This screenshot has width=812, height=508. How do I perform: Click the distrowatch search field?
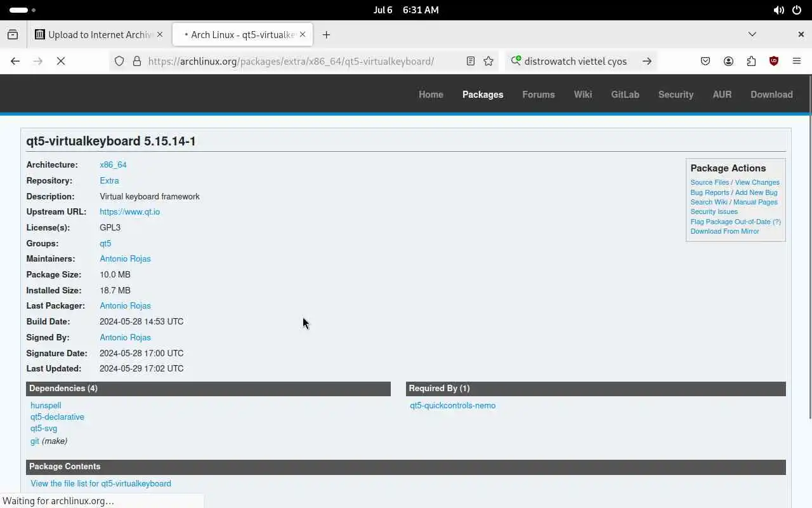point(575,61)
